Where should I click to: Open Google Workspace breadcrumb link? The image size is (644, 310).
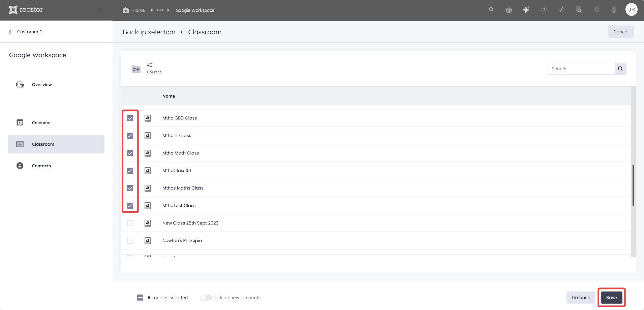(x=195, y=10)
